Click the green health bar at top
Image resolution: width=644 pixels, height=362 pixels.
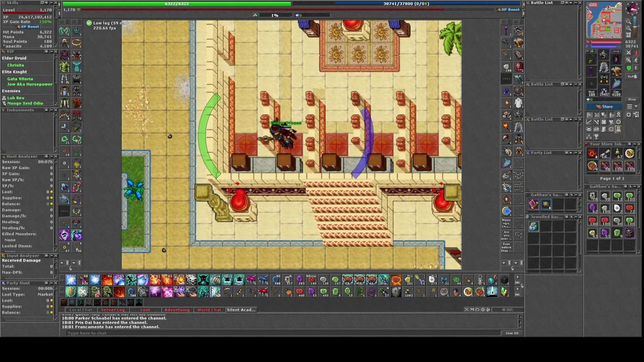177,4
